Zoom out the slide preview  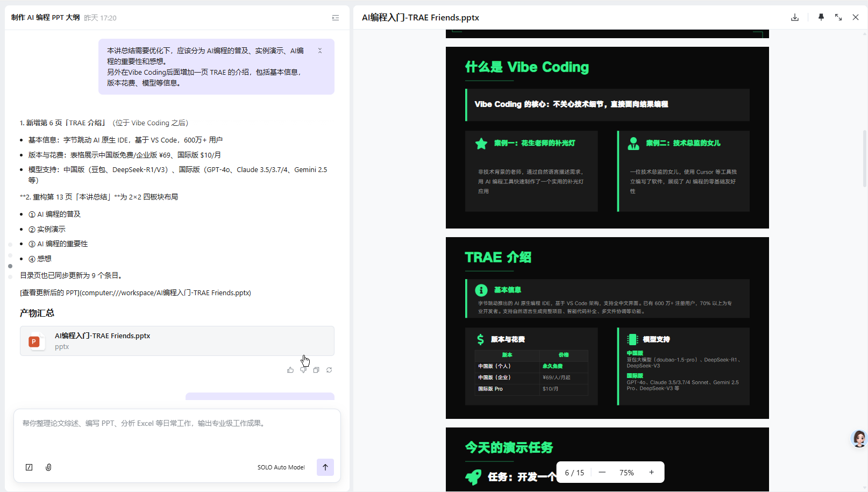602,472
